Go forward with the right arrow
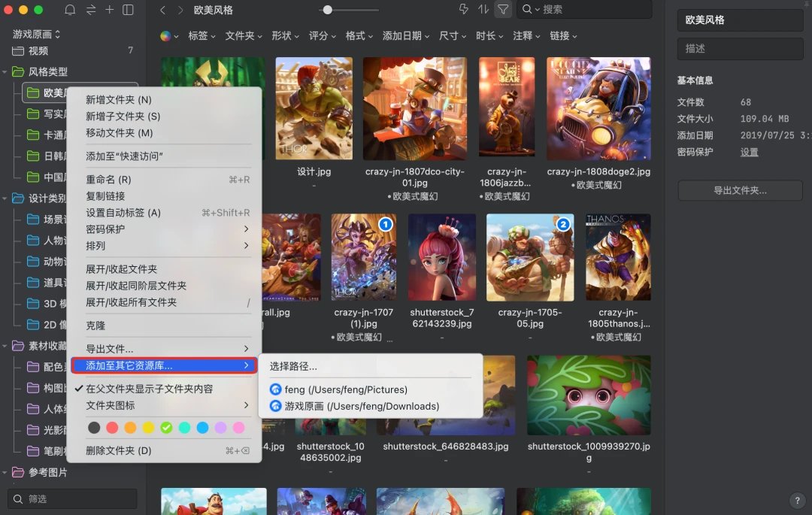Image resolution: width=812 pixels, height=515 pixels. pyautogui.click(x=180, y=10)
